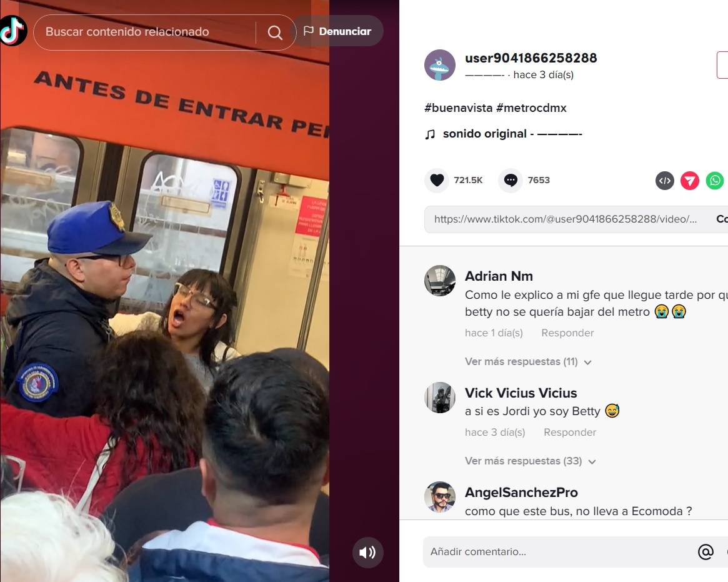Click the Buscar contenido relacionado box
Screen dimensions: 728x582
coord(144,32)
